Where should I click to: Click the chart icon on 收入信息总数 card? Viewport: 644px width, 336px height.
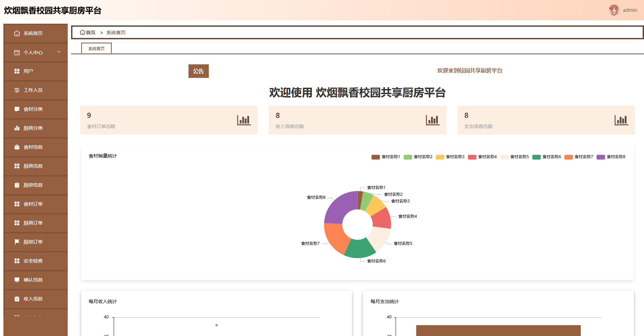(x=432, y=120)
